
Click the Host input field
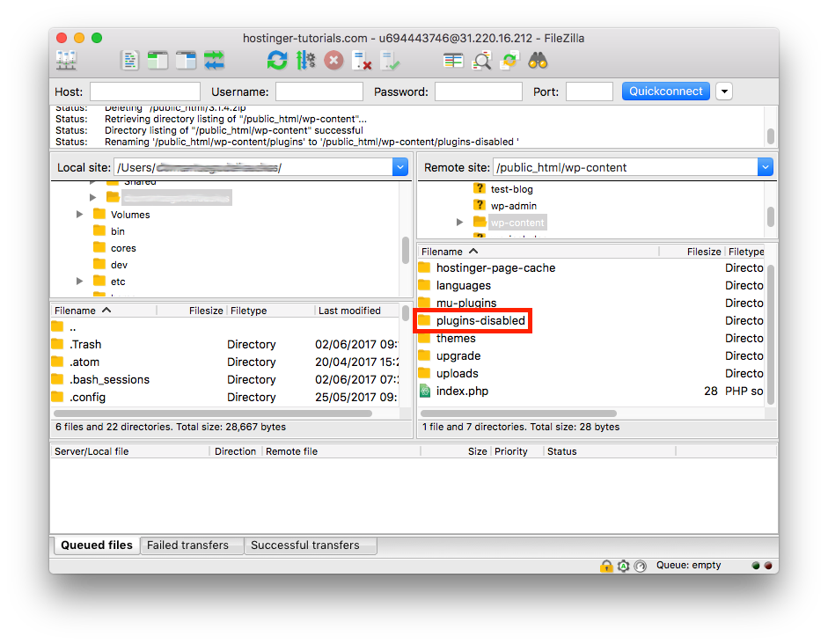pyautogui.click(x=145, y=91)
